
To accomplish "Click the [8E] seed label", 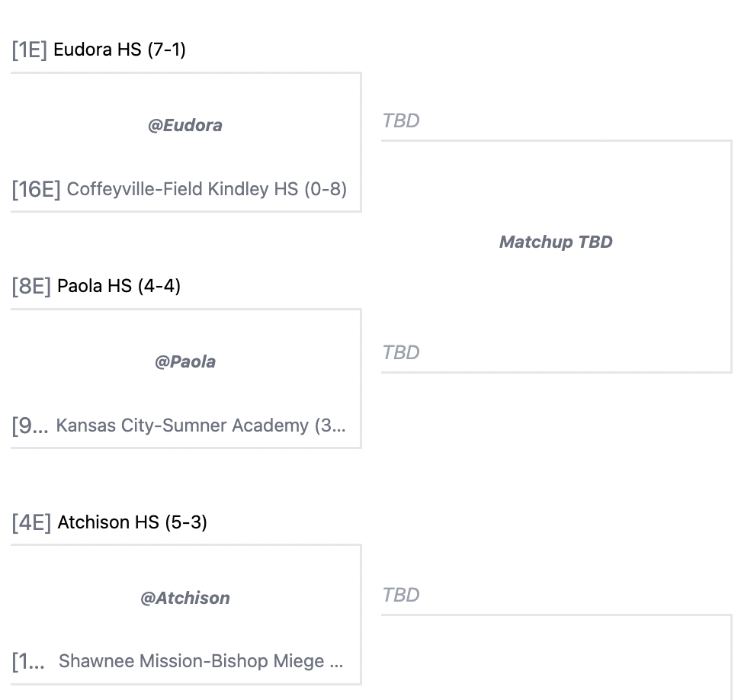I will point(31,286).
